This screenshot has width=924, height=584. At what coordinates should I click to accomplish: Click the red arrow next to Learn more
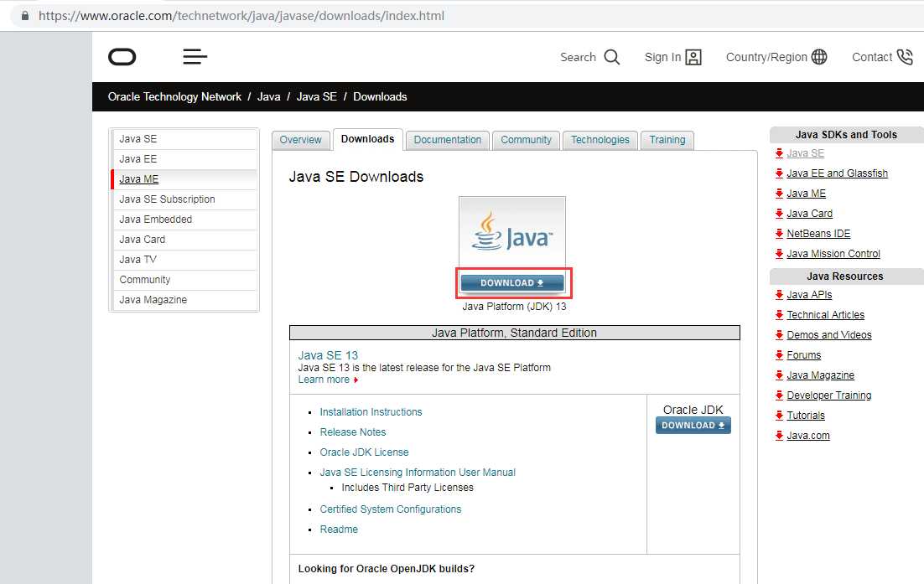[x=356, y=380]
